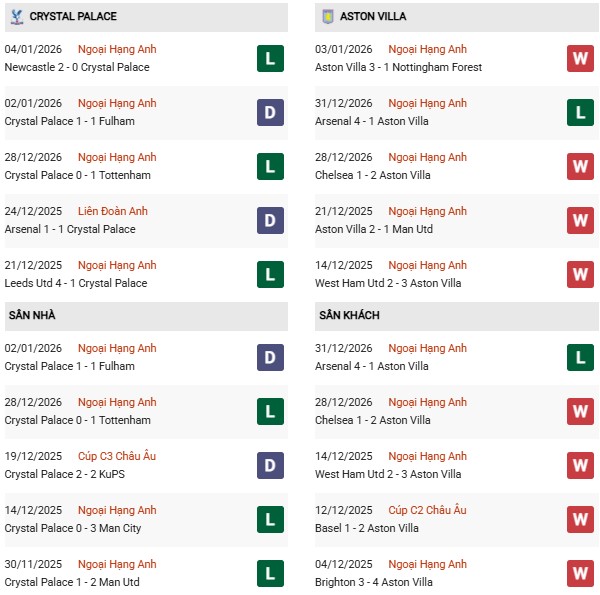Click the Crystal Palace club crest

coord(16,17)
